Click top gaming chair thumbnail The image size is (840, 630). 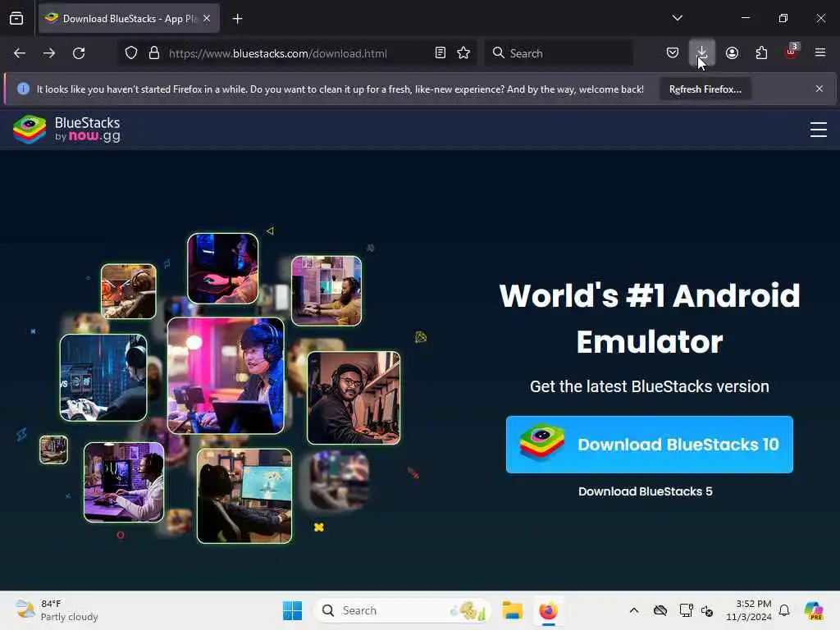click(x=223, y=268)
